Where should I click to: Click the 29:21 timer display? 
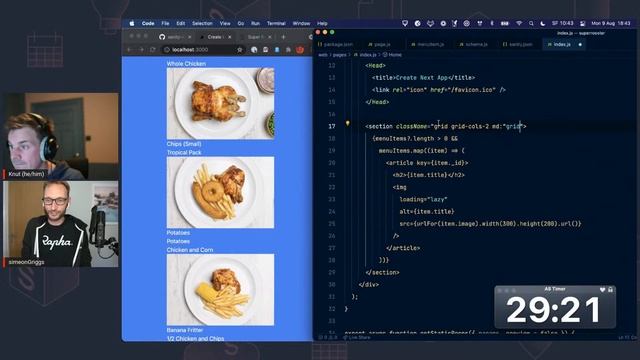pyautogui.click(x=554, y=310)
